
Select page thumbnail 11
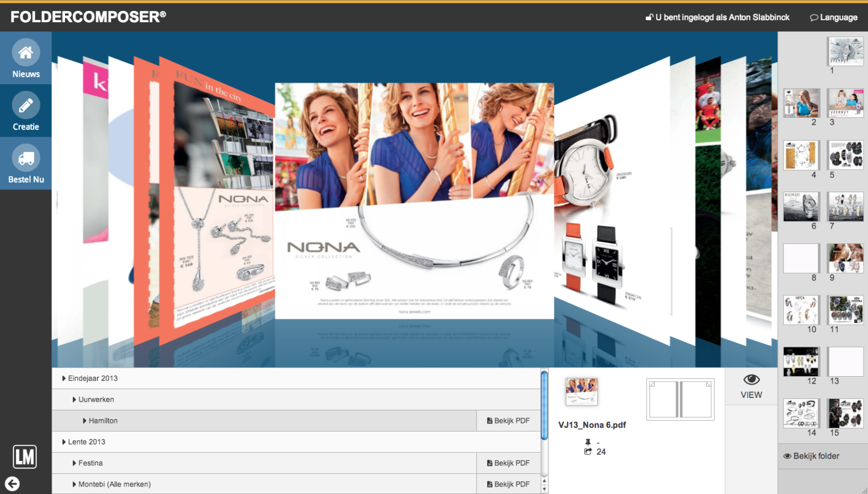[x=845, y=310]
